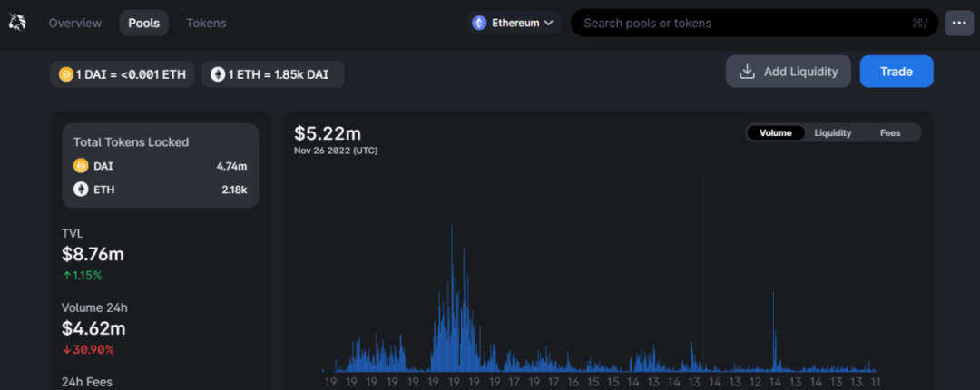Click the Ethereum network icon
This screenshot has width=980, height=390.
pos(479,23)
